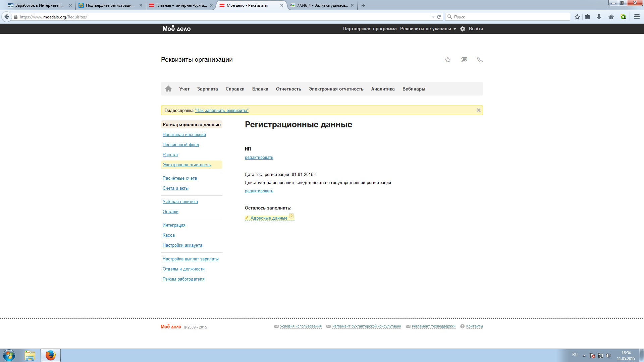This screenshot has height=362, width=644.
Task: Open Windows Explorer from the taskbar
Action: [30, 355]
